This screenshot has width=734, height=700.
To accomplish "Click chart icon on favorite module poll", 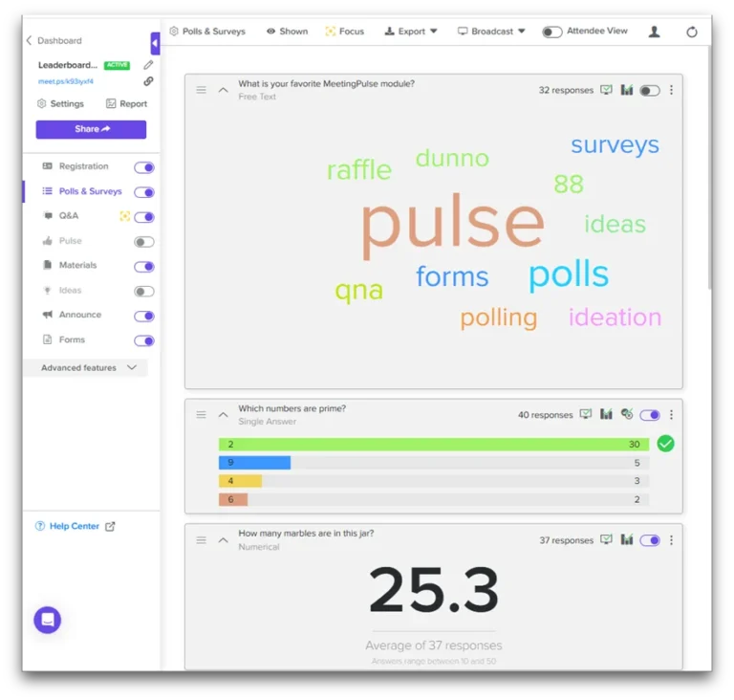I will 627,90.
